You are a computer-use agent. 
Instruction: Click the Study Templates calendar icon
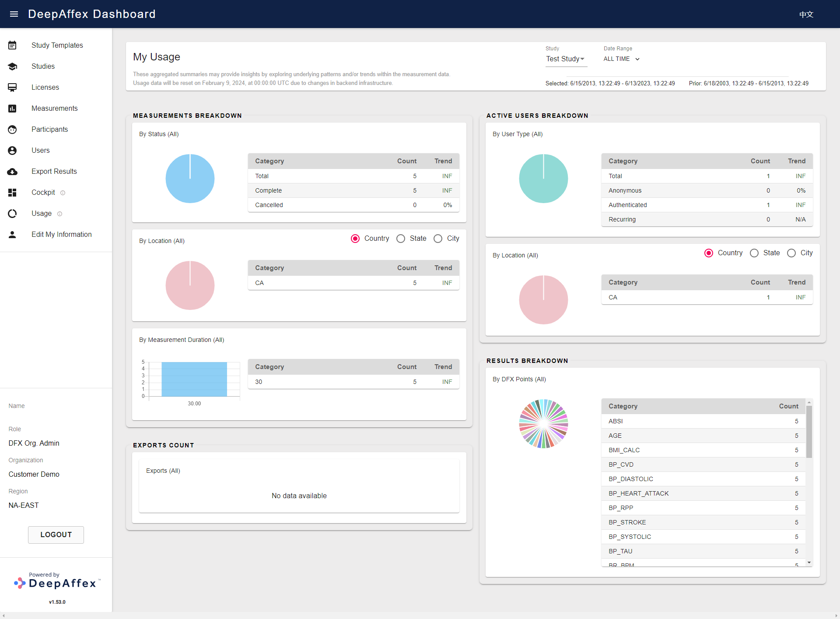pyautogui.click(x=12, y=45)
